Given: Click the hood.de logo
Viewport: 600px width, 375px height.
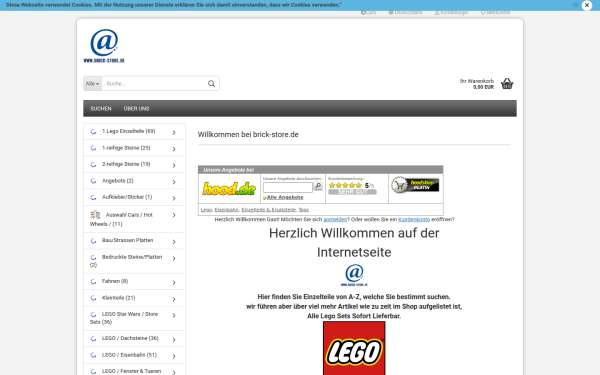Looking at the screenshot, I should [229, 189].
